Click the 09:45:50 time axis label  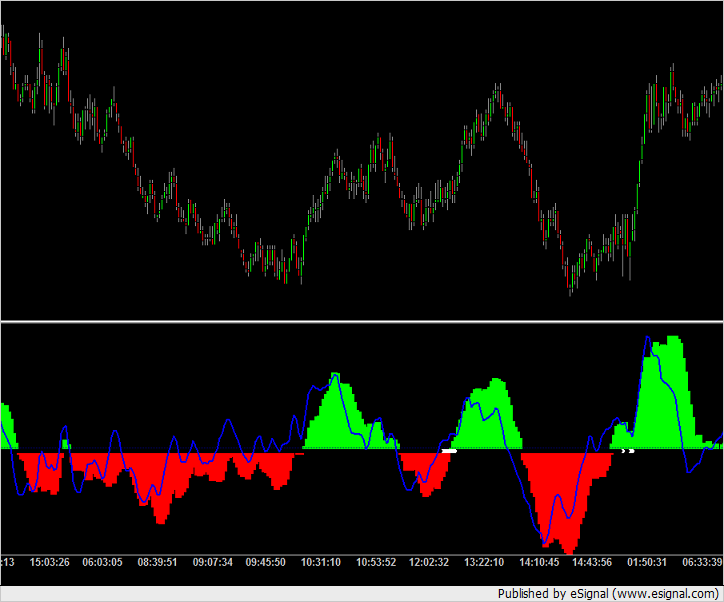(x=265, y=562)
